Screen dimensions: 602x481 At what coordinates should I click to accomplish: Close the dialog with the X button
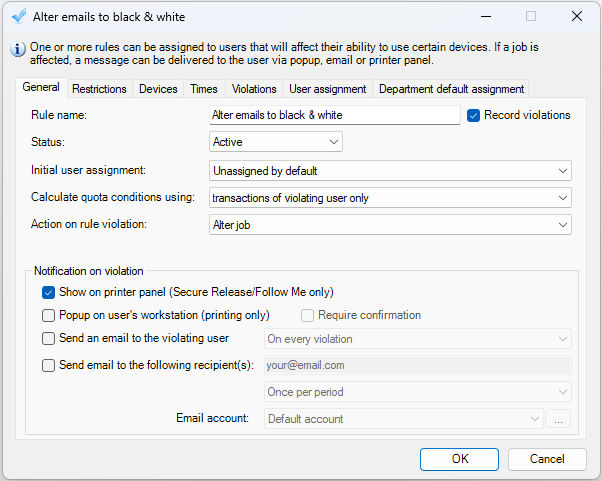pyautogui.click(x=577, y=17)
